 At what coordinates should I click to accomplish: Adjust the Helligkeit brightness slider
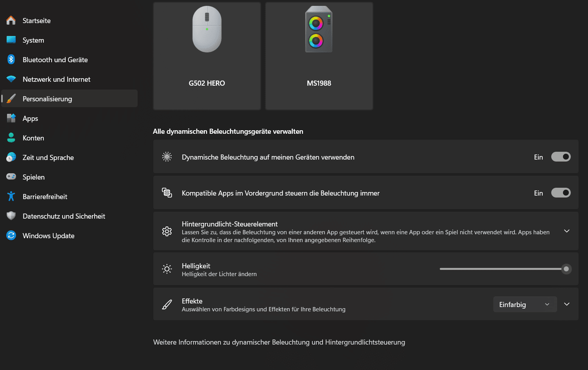[565, 269]
